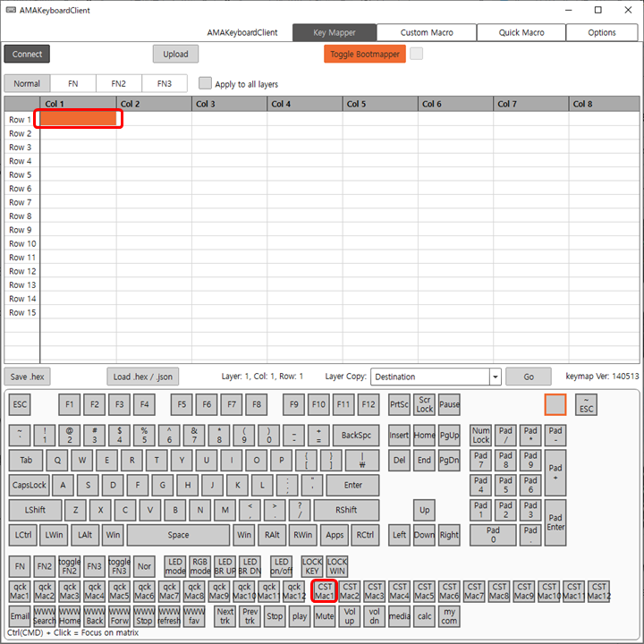Select the Pad Enter key
644x644 pixels.
[555, 522]
